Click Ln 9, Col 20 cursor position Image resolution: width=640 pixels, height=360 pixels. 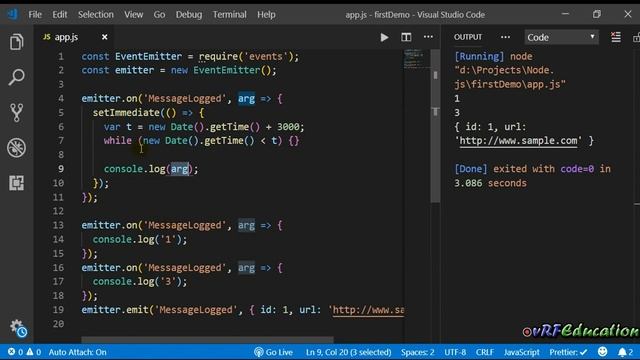348,352
